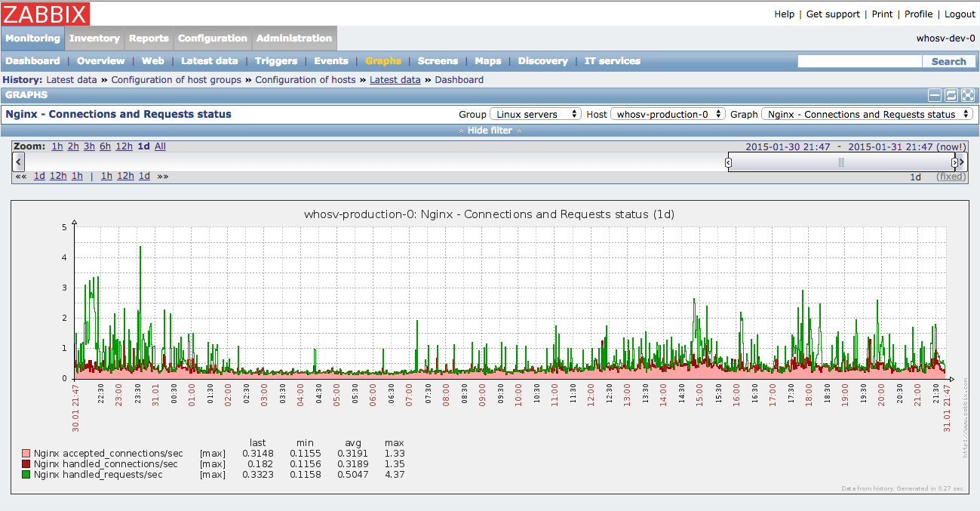Set zoom to 2h

(73, 146)
